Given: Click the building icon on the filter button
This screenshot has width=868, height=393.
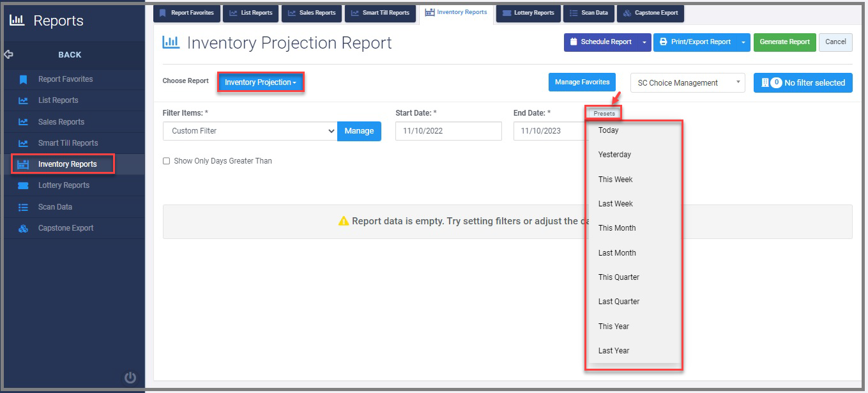Looking at the screenshot, I should [765, 82].
